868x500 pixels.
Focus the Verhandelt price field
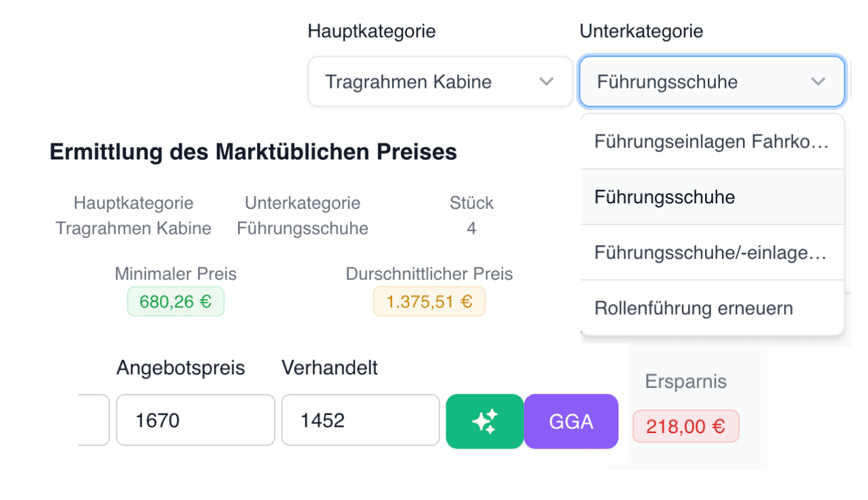pos(360,420)
